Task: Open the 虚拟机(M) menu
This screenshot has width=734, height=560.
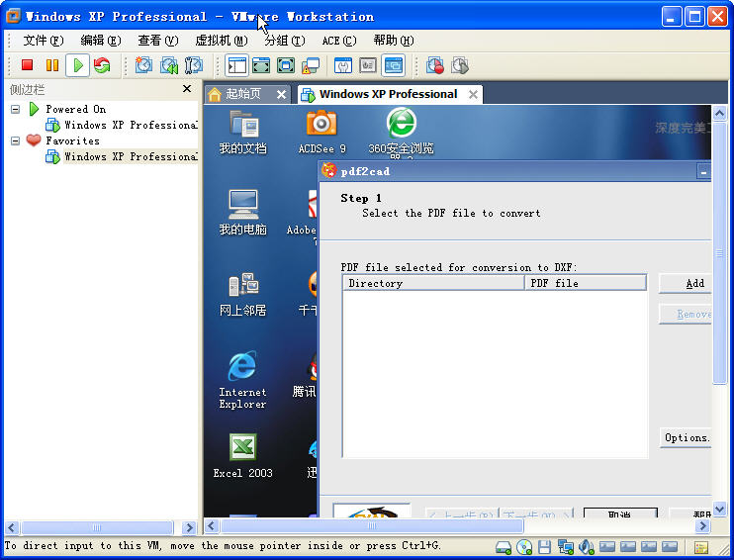Action: tap(221, 41)
